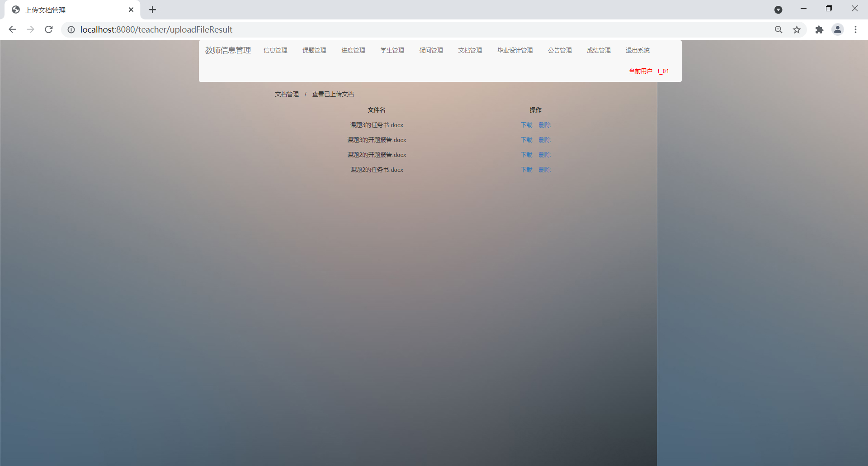Download 课题3的开题报告.docx via 下载

pyautogui.click(x=526, y=140)
